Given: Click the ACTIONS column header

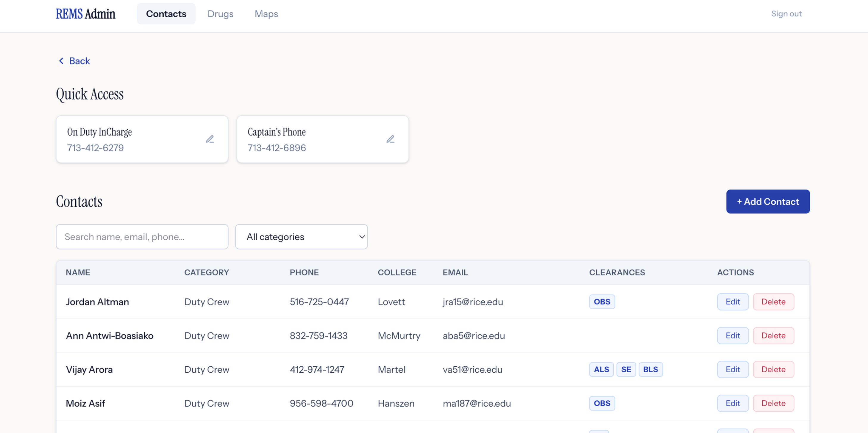Looking at the screenshot, I should [x=735, y=272].
